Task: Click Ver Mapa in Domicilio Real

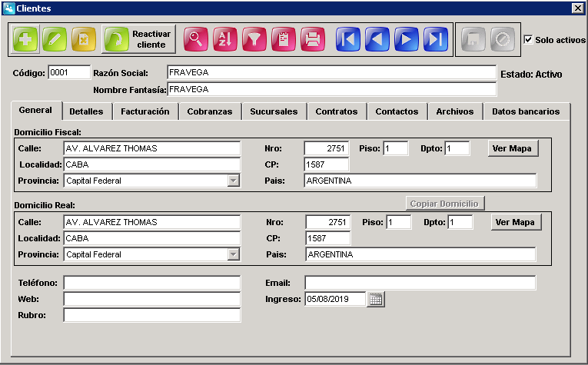Action: (515, 222)
